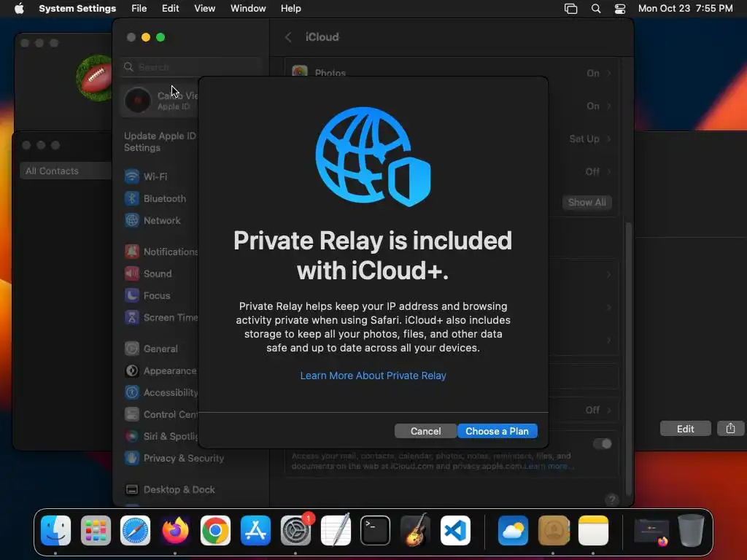Launch Visual Studio Code from Dock
The image size is (747, 560).
[455, 530]
